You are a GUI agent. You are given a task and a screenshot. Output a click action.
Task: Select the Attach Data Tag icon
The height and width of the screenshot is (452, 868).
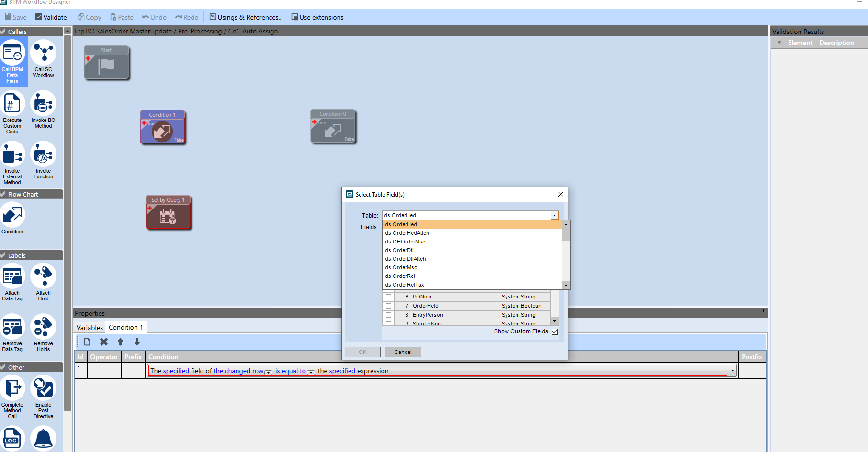(x=12, y=282)
